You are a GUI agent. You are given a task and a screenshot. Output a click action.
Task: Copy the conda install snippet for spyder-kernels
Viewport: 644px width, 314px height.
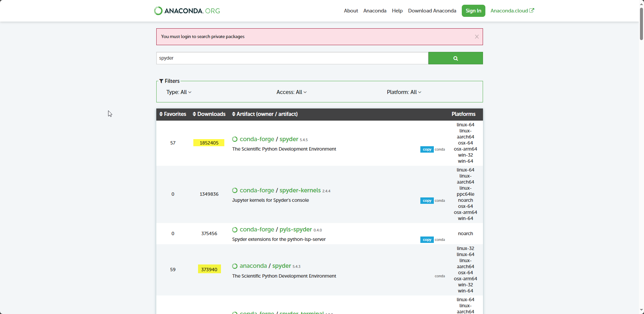(427, 200)
